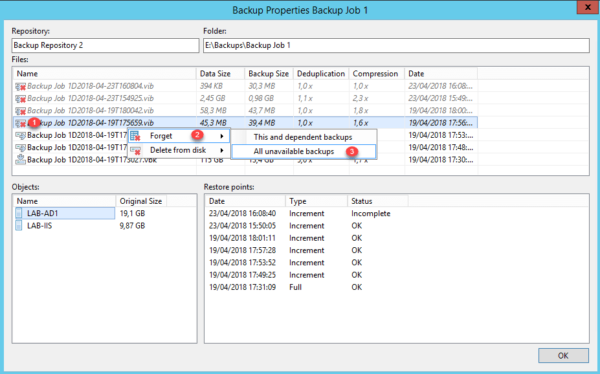Expand the Forget submenu arrow
Image resolution: width=600 pixels, height=374 pixels.
click(222, 136)
